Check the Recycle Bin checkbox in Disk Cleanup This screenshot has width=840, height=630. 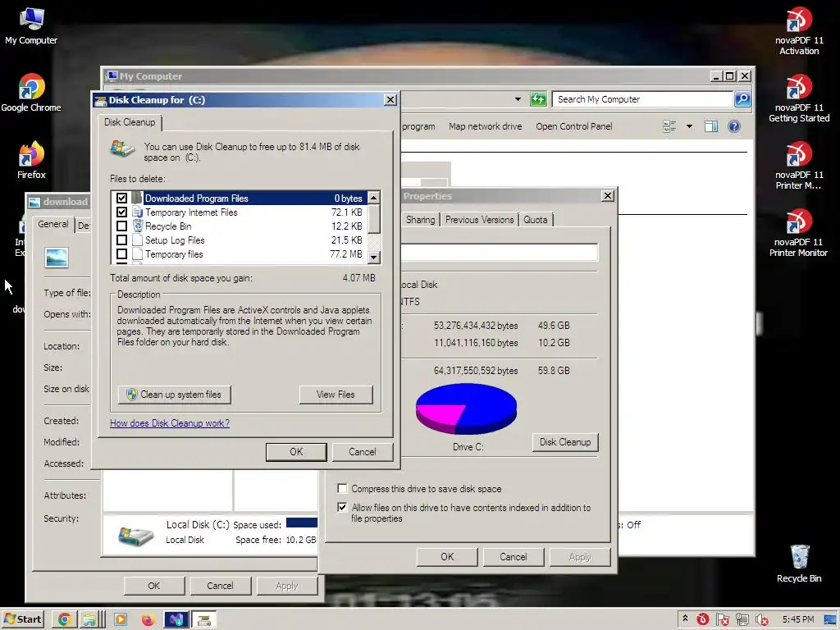[x=121, y=226]
